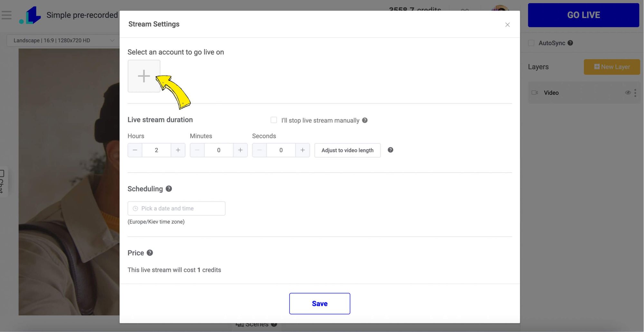This screenshot has height=332, width=644.
Task: Save the stream settings
Action: tap(319, 303)
